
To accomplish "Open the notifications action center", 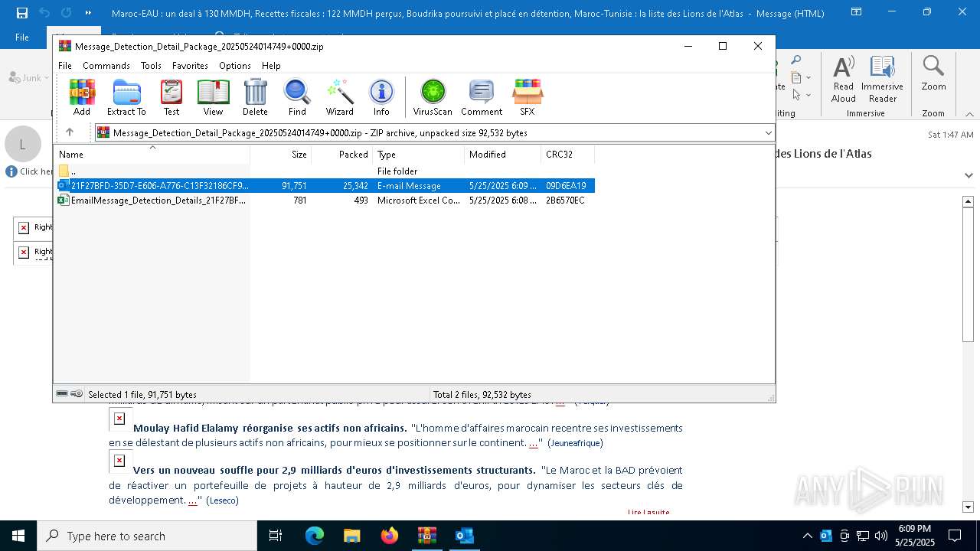I will pos(955,536).
